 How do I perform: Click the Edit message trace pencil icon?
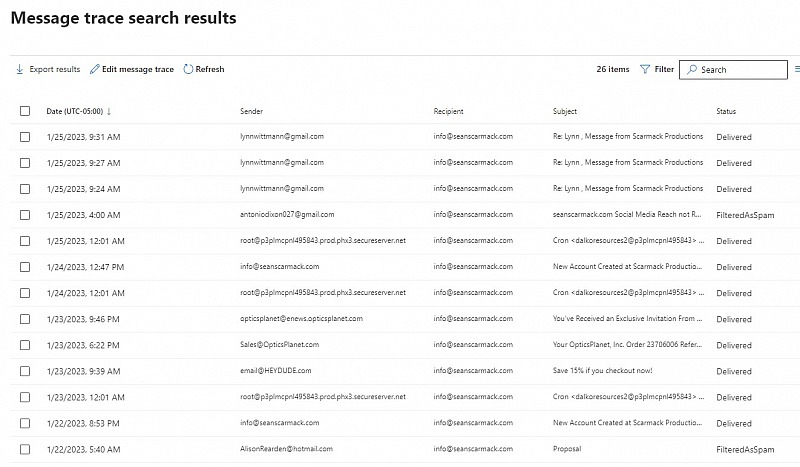(x=94, y=69)
